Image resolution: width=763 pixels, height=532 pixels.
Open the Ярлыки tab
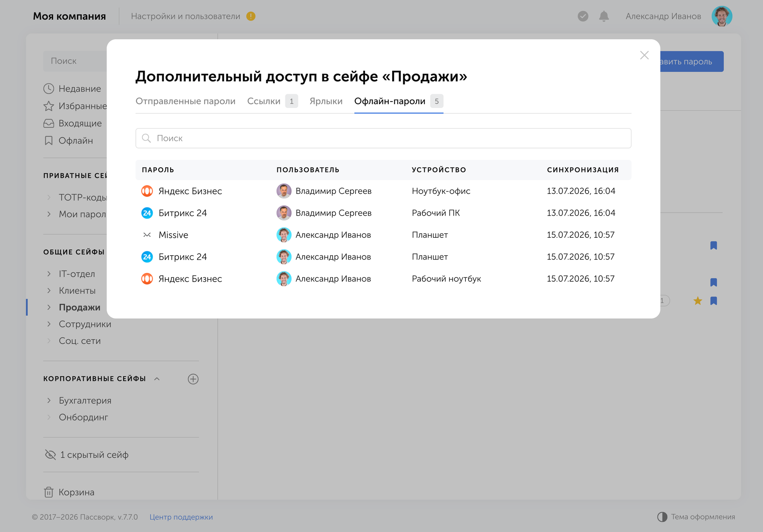[326, 101]
